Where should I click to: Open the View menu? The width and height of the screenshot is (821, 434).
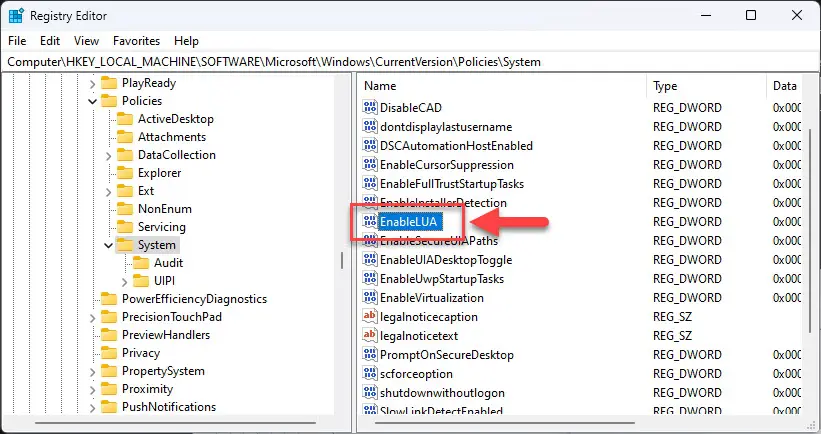(86, 41)
